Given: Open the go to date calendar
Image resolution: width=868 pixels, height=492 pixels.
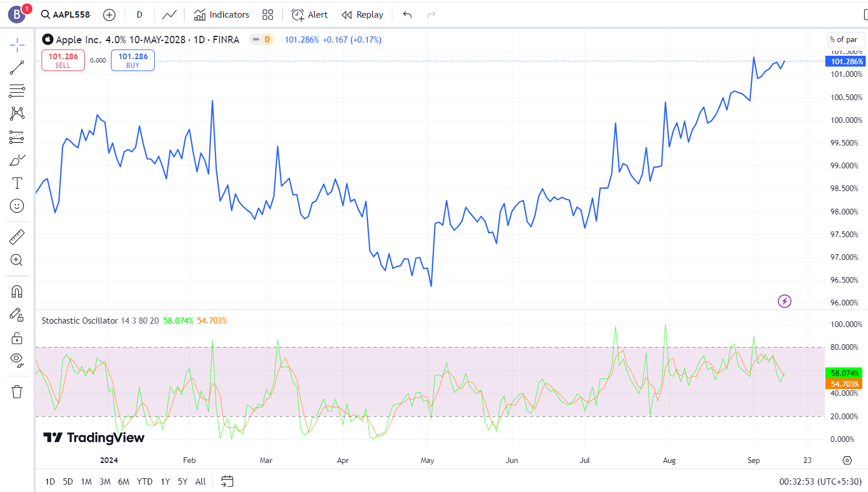Looking at the screenshot, I should (227, 482).
